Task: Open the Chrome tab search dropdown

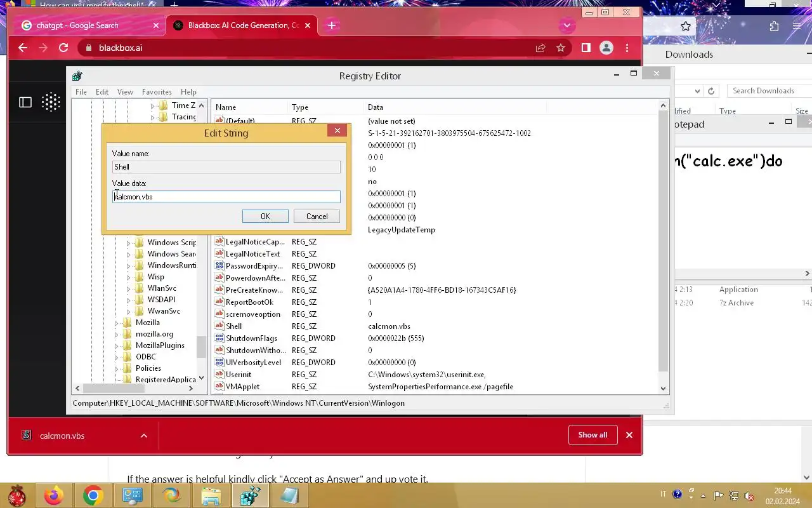Action: click(x=567, y=25)
